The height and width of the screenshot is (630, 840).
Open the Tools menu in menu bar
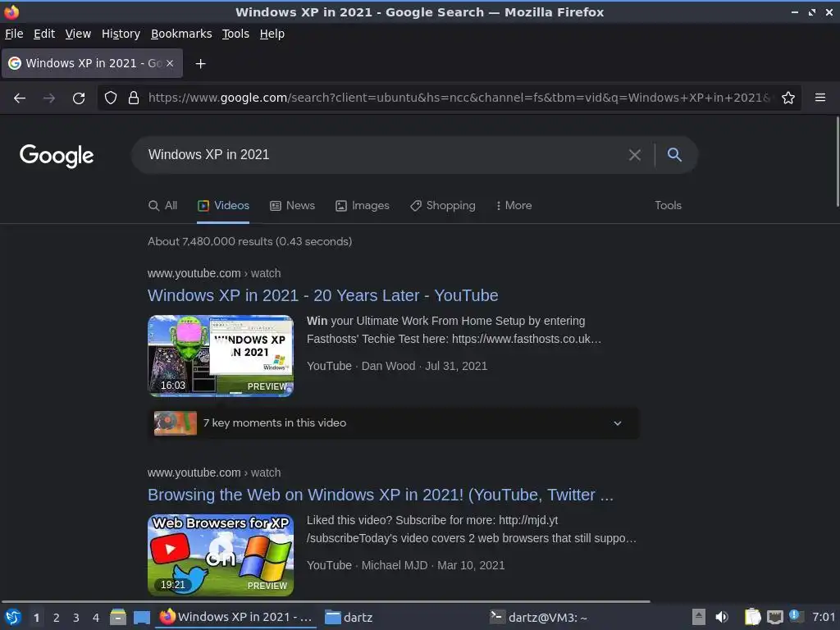coord(235,34)
